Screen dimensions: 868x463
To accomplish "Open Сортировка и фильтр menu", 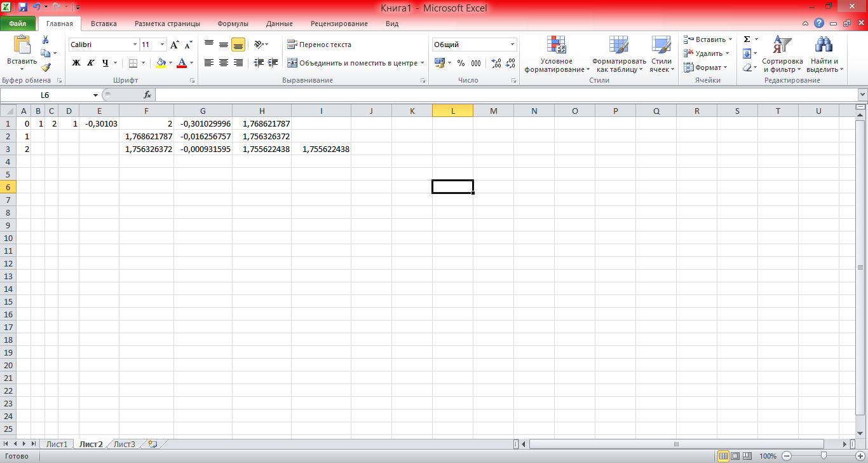I will (782, 54).
